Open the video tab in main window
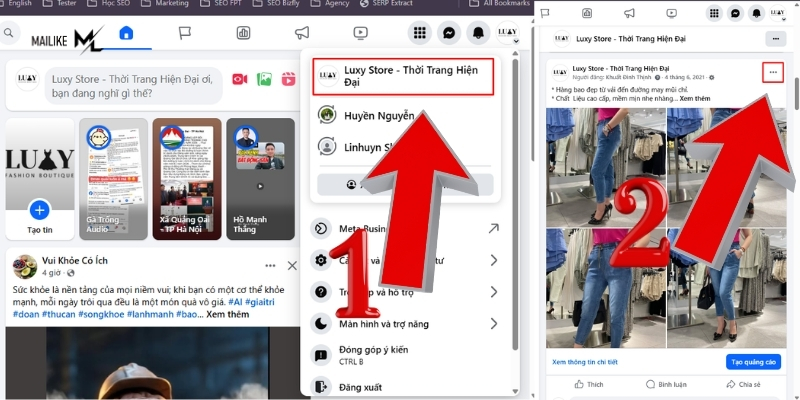This screenshot has height=400, width=800. click(361, 34)
